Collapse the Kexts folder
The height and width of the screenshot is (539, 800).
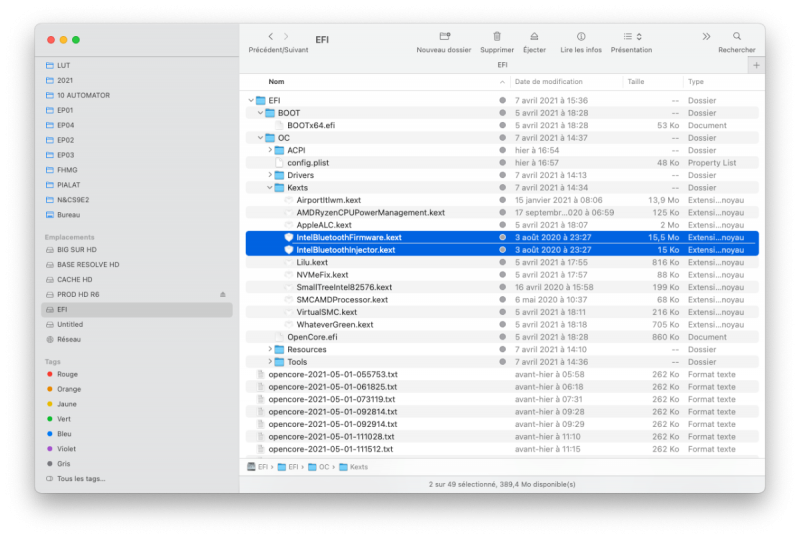[270, 188]
